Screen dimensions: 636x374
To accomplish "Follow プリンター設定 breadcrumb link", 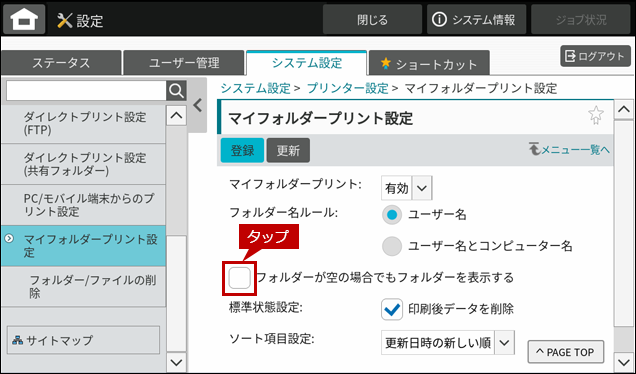I will (348, 88).
